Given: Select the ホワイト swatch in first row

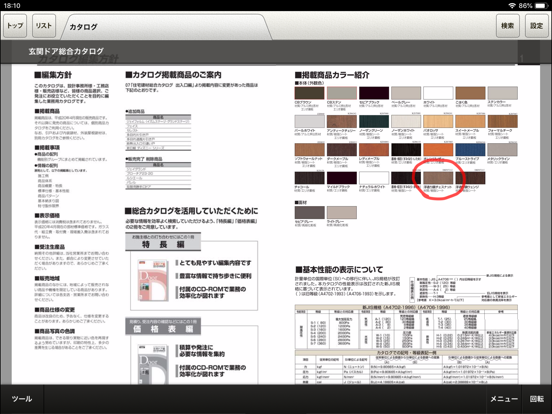Looking at the screenshot, I should pos(438,93).
